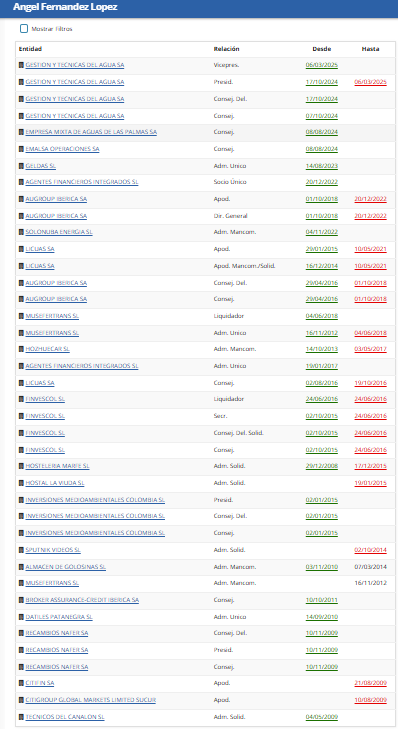
Task: Click the icon in the GESTION Y TECNICAS Vicepres. row
Action: pos(21,65)
